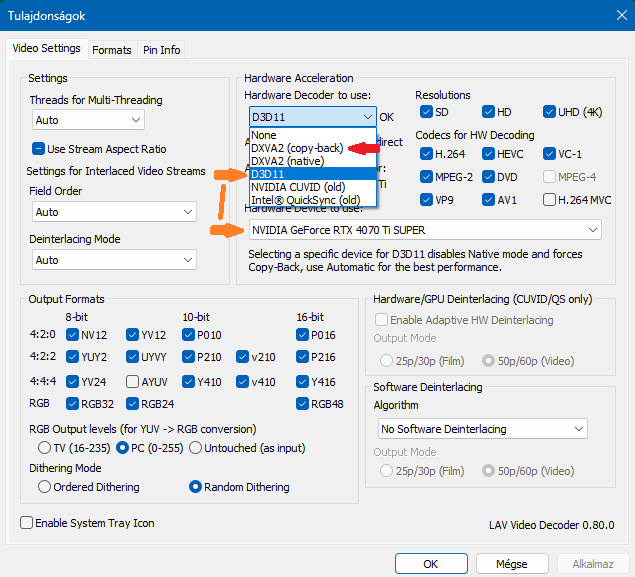Enable the H.264 MVC codec checkbox

tap(551, 199)
